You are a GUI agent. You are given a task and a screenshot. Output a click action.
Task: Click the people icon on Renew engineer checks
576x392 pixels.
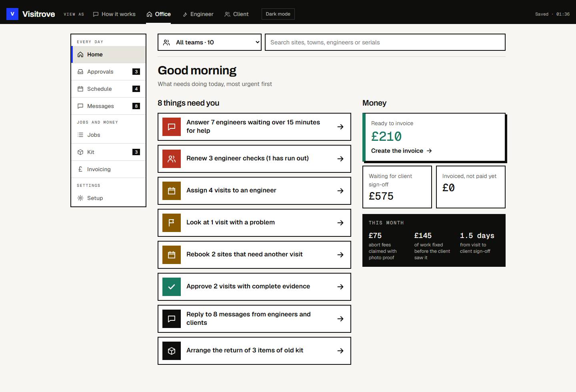(x=172, y=159)
